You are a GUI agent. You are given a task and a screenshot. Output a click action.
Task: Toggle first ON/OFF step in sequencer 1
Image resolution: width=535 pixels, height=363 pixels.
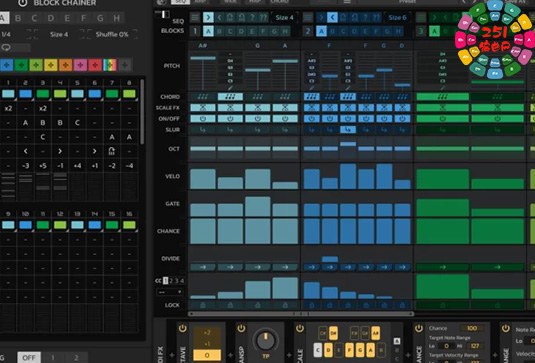pos(203,119)
